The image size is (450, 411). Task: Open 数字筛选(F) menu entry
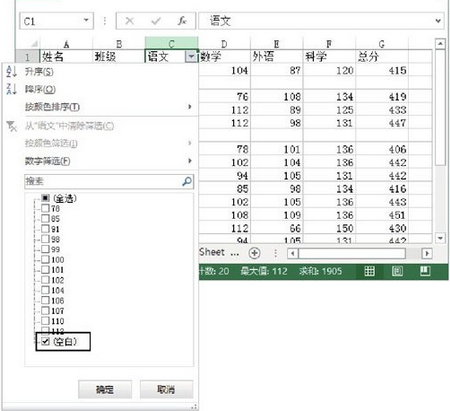[48, 161]
